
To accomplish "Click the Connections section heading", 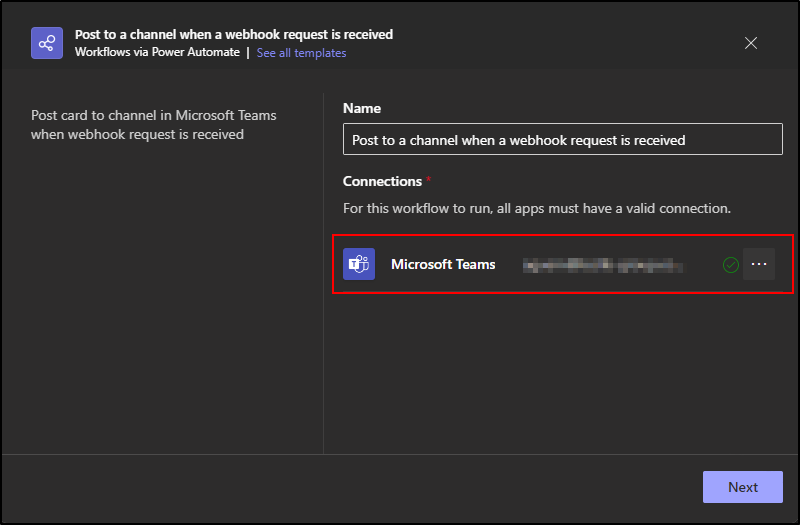I will pos(382,181).
